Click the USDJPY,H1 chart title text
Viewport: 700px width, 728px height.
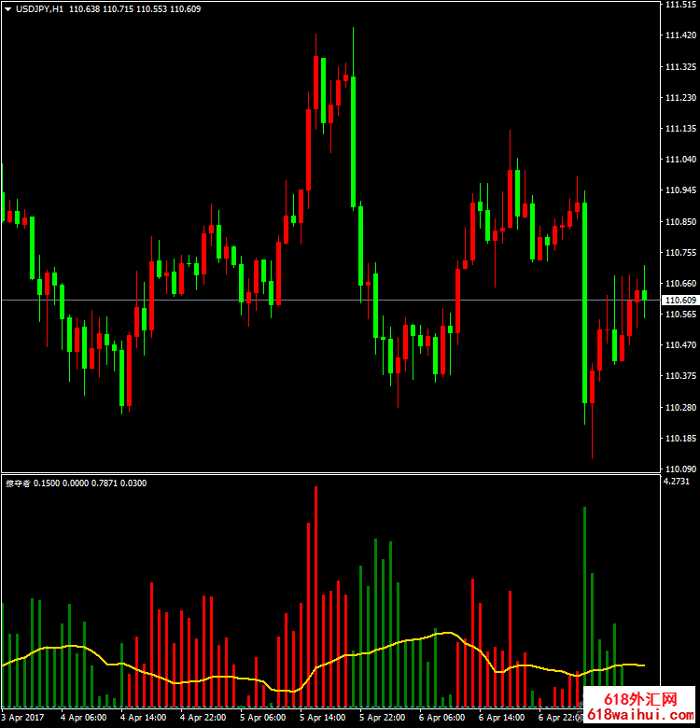(40, 8)
